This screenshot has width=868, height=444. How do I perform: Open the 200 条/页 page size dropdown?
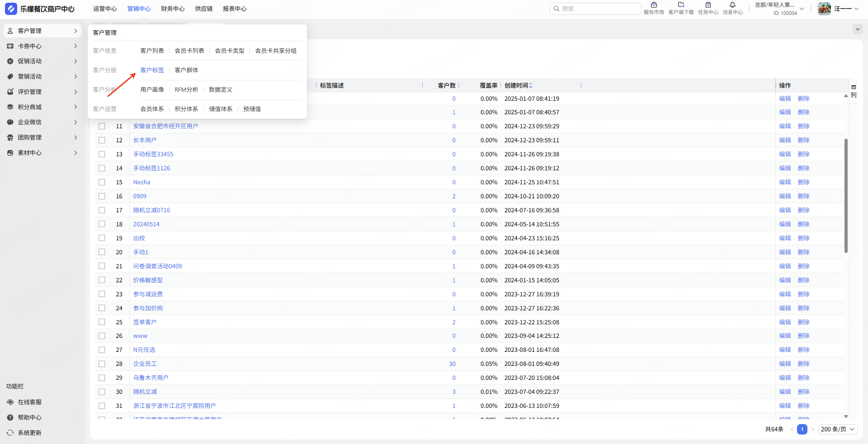coord(838,429)
